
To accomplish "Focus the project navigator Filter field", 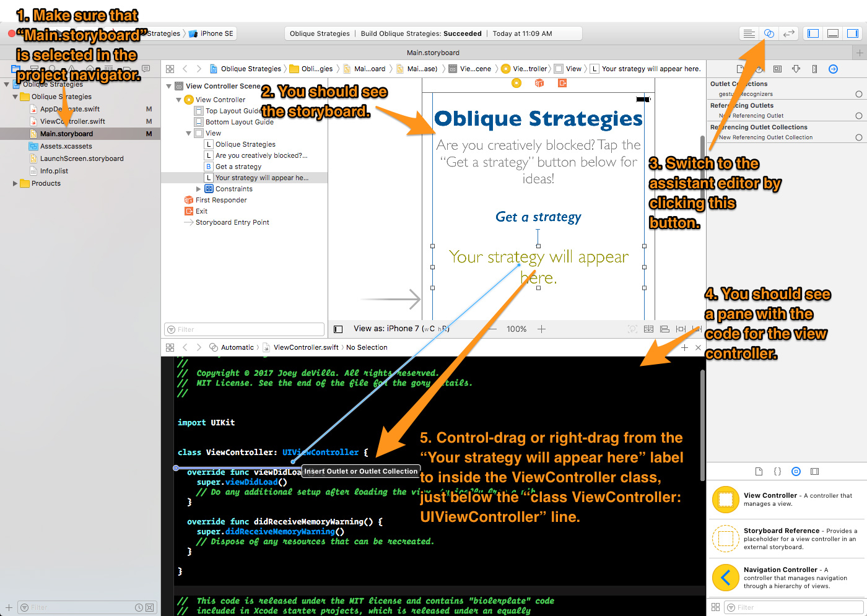I will (x=87, y=607).
